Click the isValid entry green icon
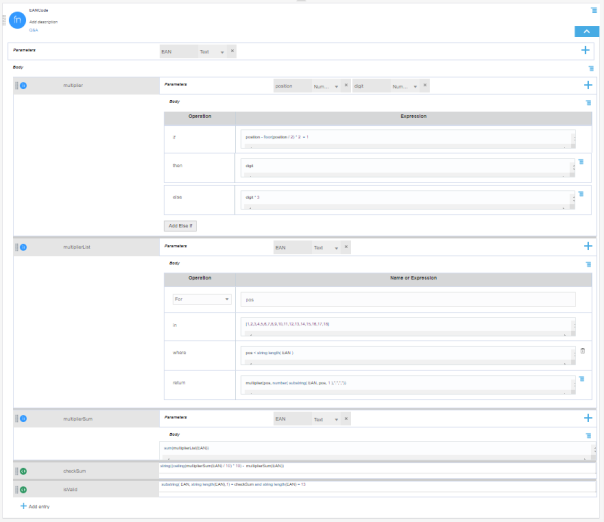Image resolution: width=604 pixels, height=522 pixels. (23, 490)
